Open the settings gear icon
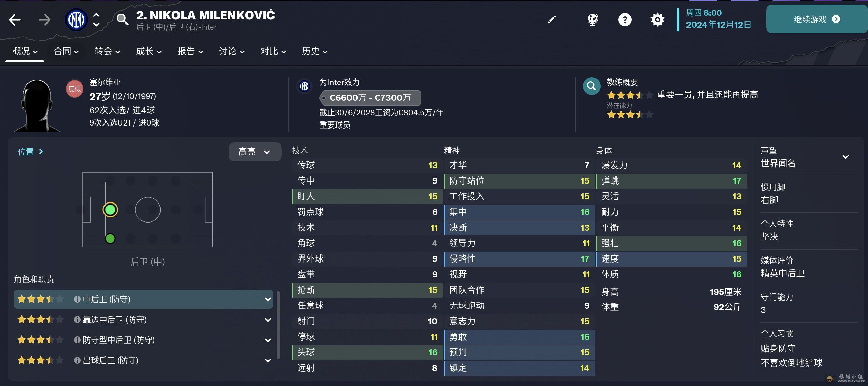 pyautogui.click(x=657, y=20)
